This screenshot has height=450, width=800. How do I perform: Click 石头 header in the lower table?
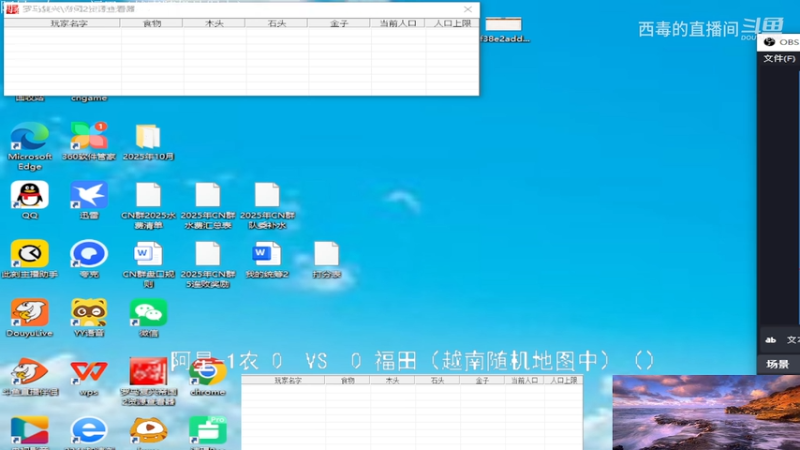click(x=437, y=380)
